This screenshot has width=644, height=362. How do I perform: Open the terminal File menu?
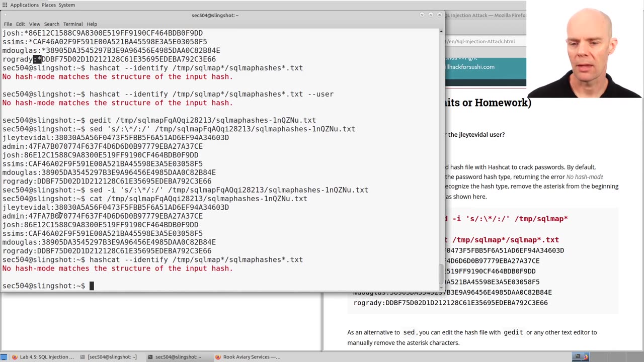click(8, 24)
